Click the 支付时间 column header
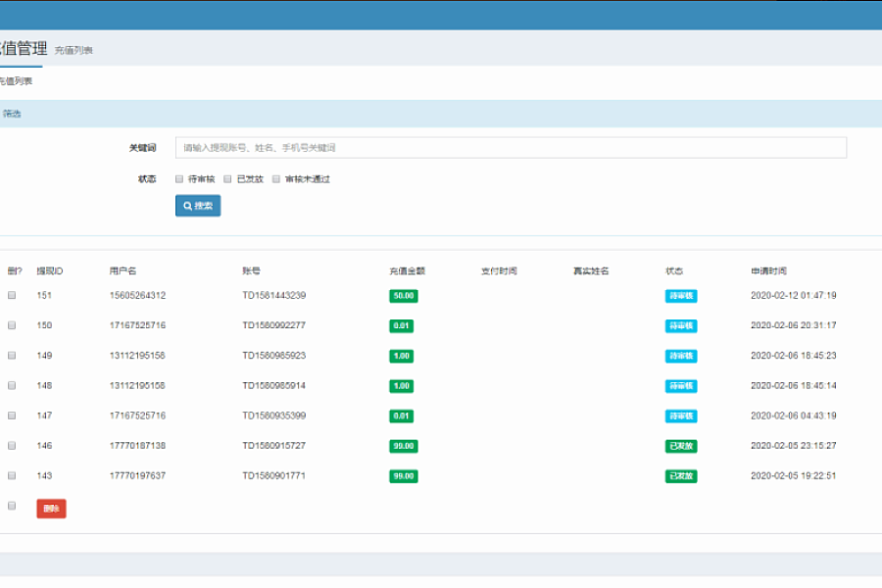 499,270
